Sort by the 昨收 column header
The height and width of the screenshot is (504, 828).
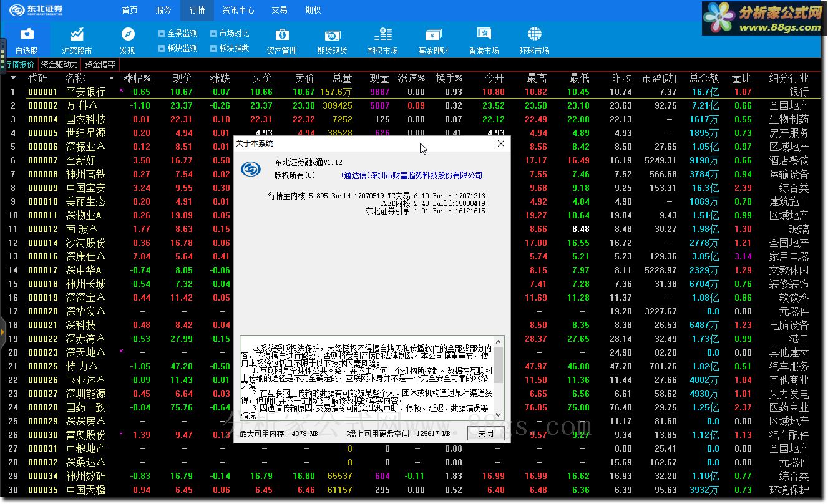[x=622, y=78]
